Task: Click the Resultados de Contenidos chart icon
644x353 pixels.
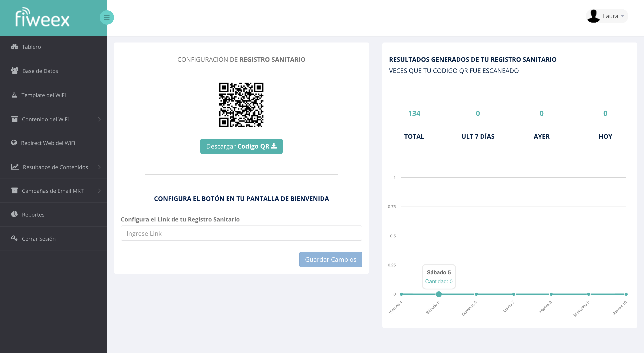Action: 15,167
